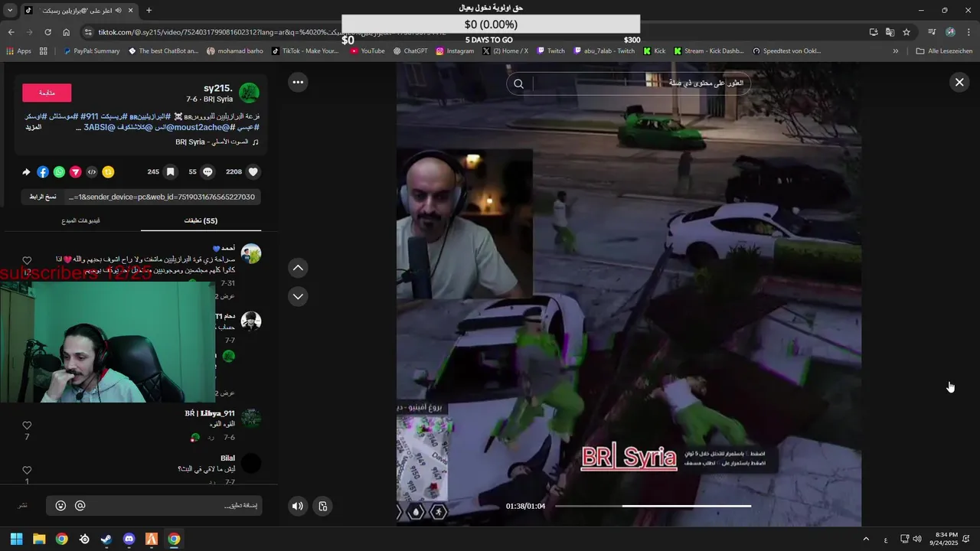Click the add comment input field

[154, 506]
